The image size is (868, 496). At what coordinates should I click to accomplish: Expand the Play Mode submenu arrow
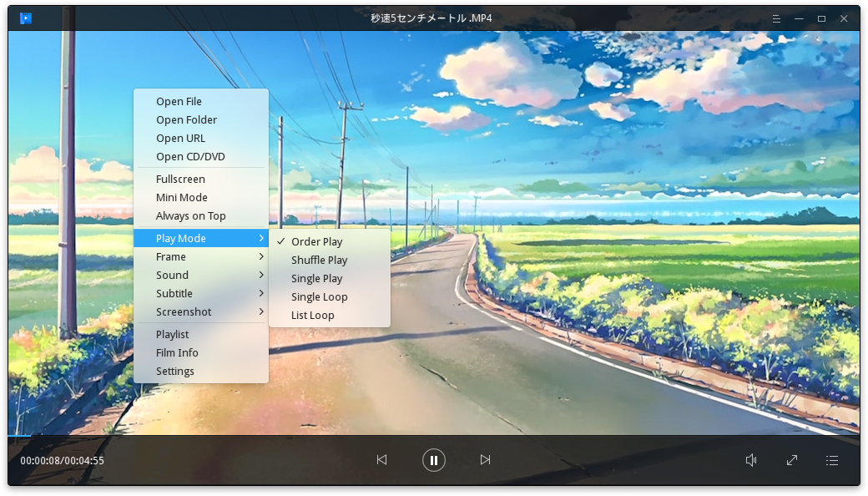(x=261, y=238)
